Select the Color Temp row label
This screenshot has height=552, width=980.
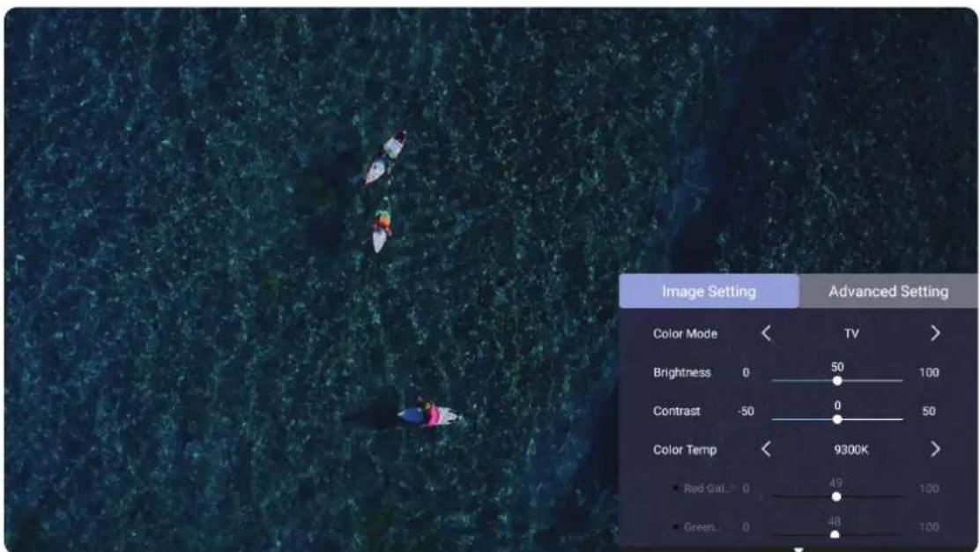685,450
